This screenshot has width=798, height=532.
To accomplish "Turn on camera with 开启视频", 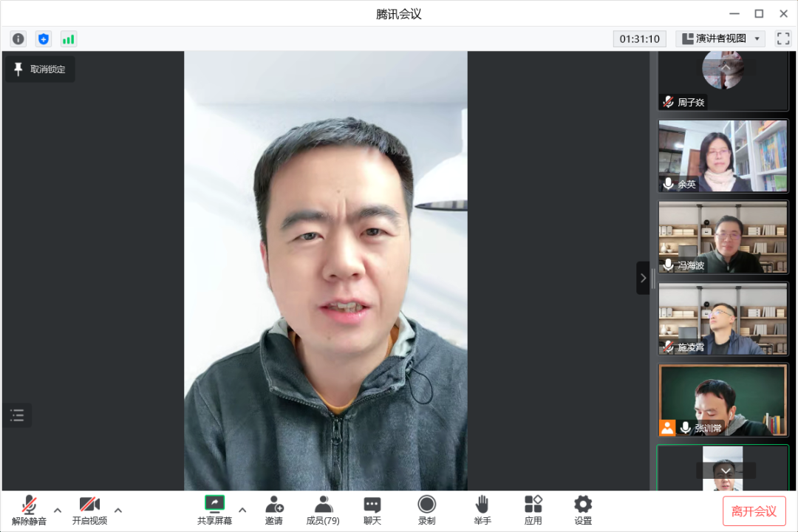I will coord(89,510).
